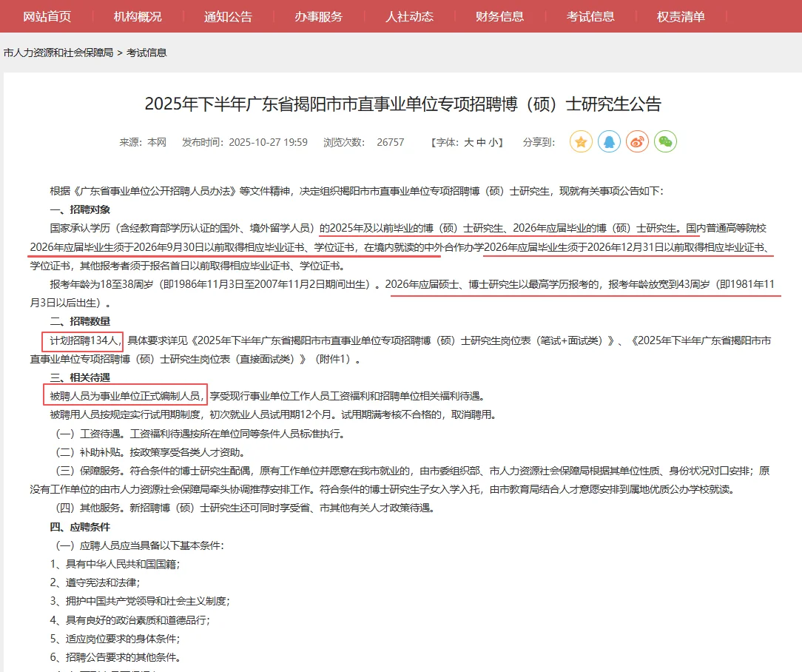Viewport: 802px width, 672px height.
Task: Open the 办事服务 menu item
Action: coord(318,16)
